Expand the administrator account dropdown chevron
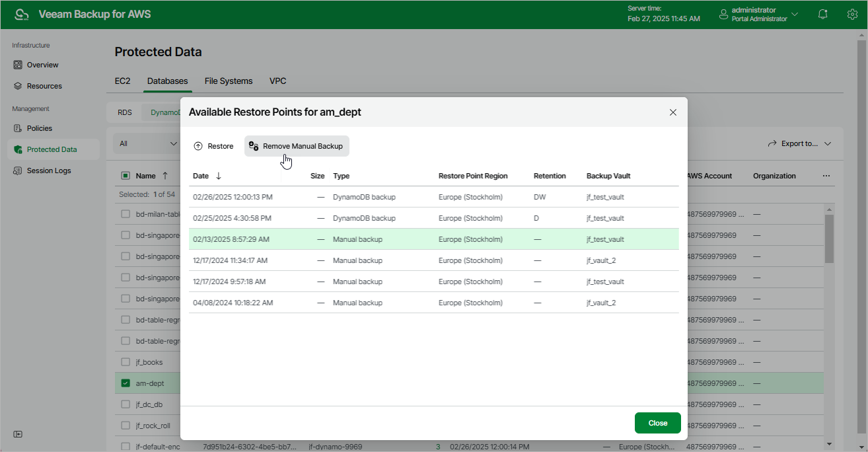 click(795, 14)
